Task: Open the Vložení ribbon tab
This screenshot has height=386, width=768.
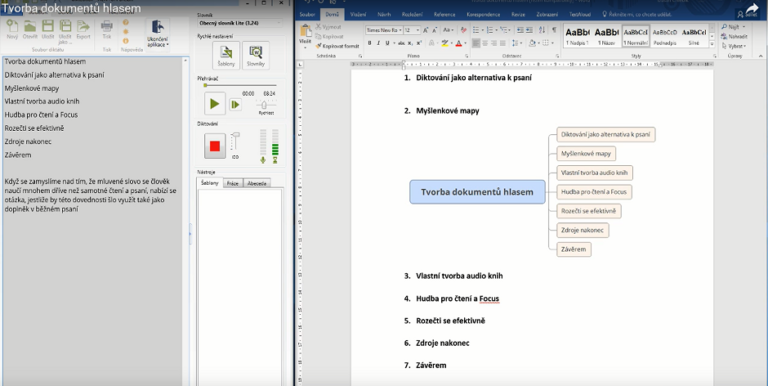Action: (358, 15)
